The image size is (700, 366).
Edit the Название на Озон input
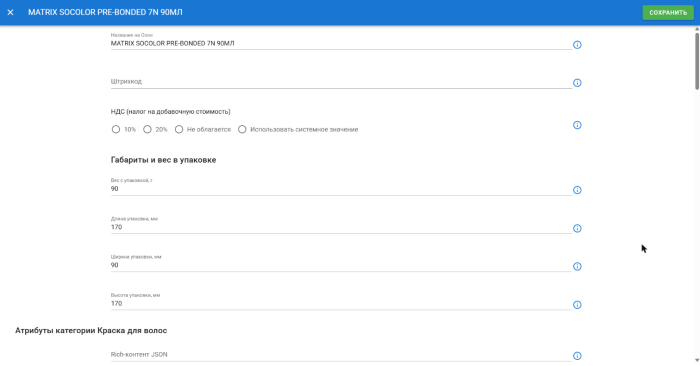coord(341,44)
